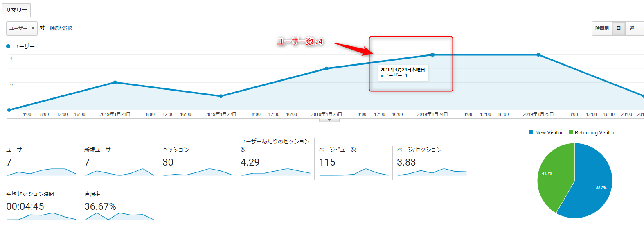Click the ユーザー legend dot above the chart
The height and width of the screenshot is (229, 644).
click(8, 46)
